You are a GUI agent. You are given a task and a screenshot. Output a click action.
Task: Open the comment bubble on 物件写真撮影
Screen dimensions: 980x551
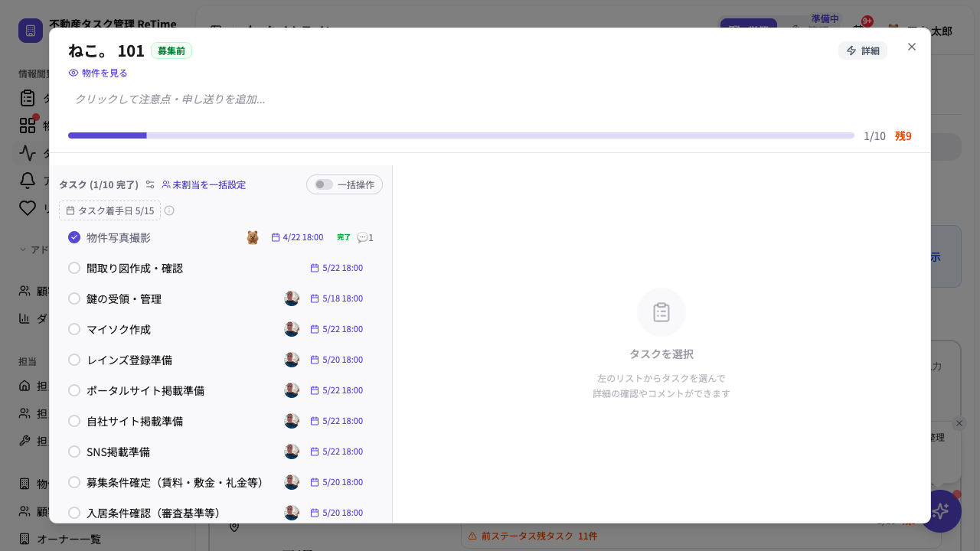coord(365,237)
